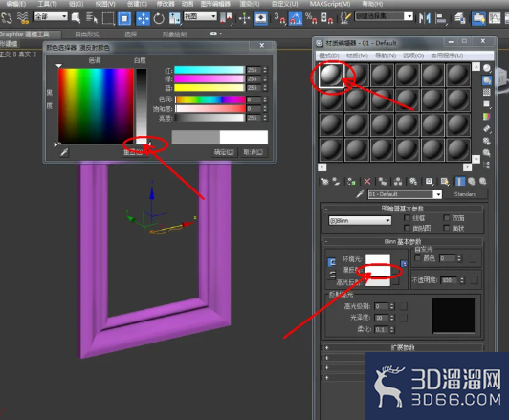Screen dimensions: 509x420
Task: Toggle the Percent Snap icon
Action: 311,18
